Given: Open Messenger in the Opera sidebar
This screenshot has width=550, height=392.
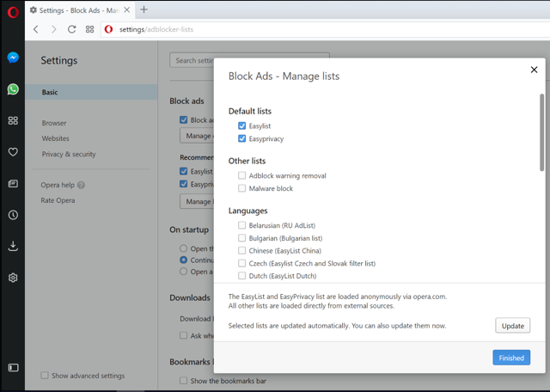Looking at the screenshot, I should [13, 58].
